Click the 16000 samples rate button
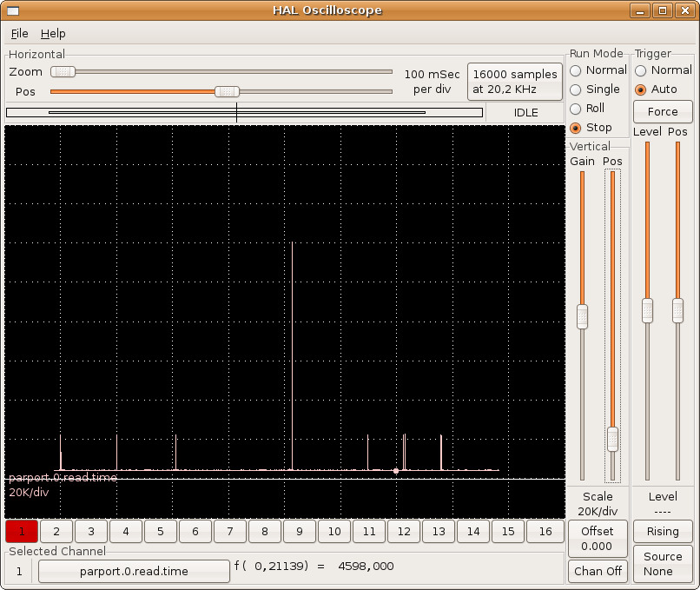 [x=515, y=82]
